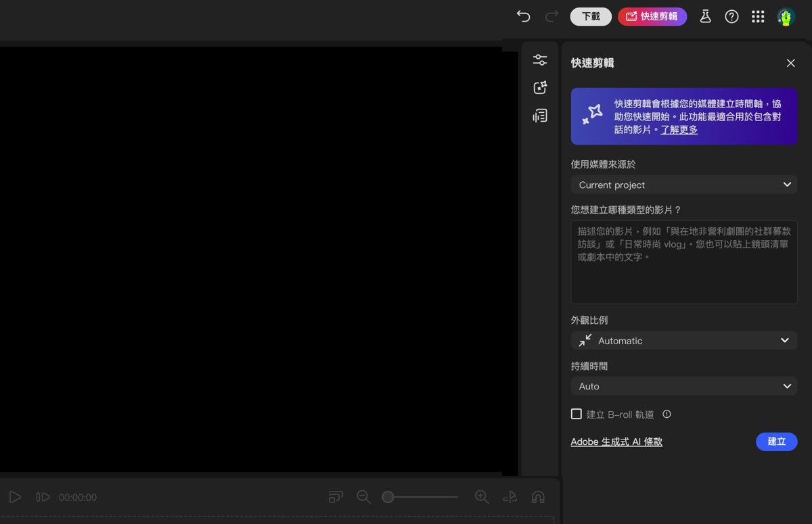Screen dimensions: 812x524
Task: Open the beaker experiments icon in top bar
Action: 705,16
